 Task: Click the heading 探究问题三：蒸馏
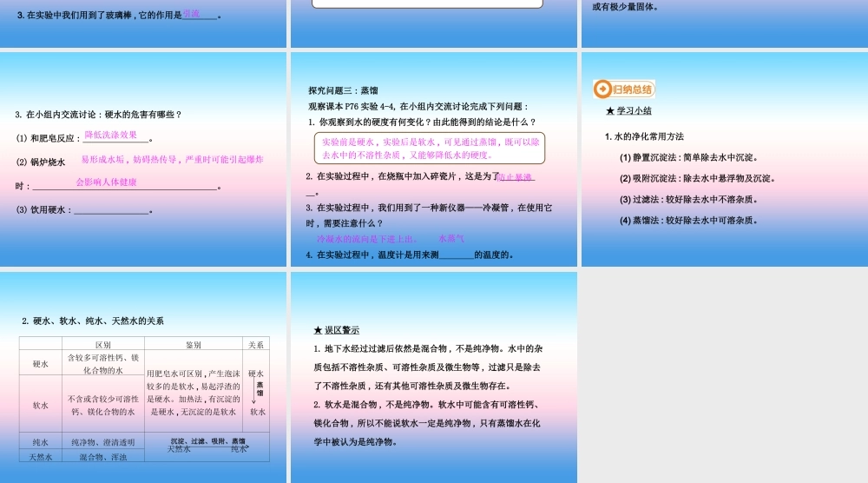343,90
